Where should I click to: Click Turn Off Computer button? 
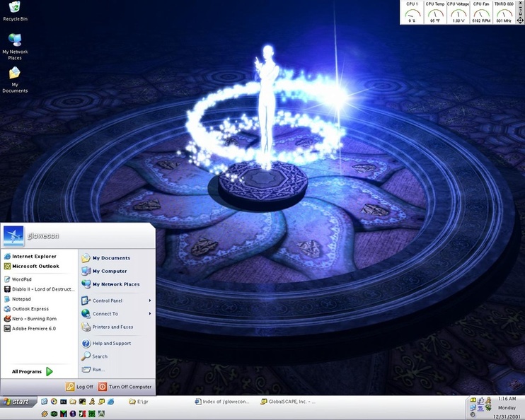tap(125, 387)
